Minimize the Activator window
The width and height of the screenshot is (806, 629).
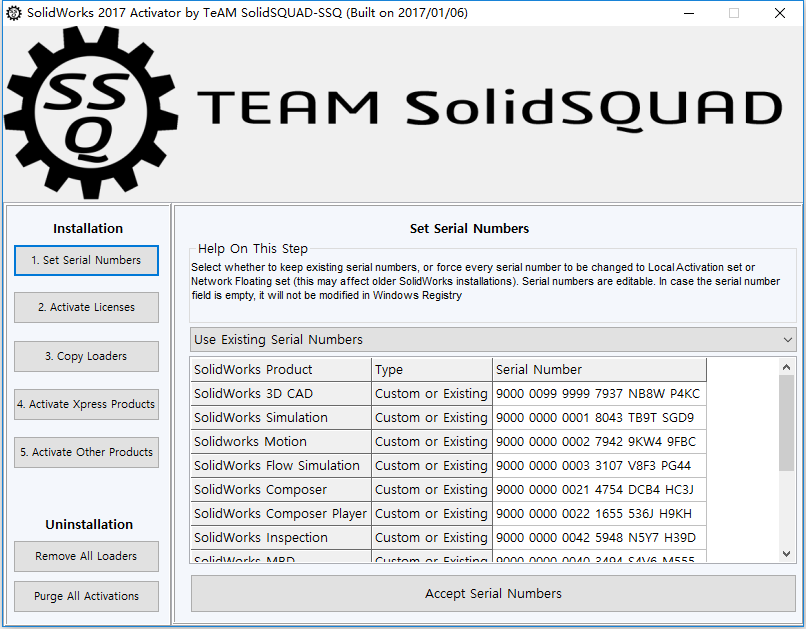tap(689, 13)
